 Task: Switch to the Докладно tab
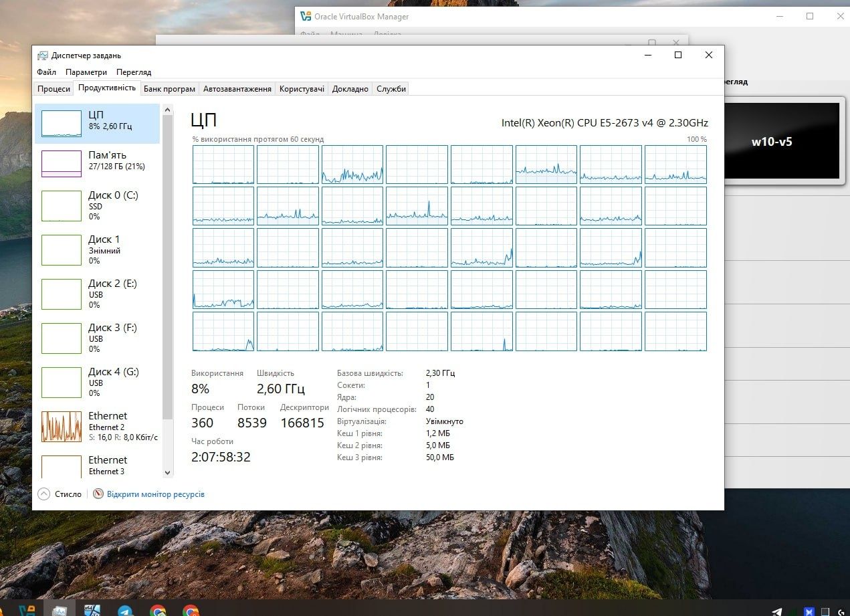pos(350,88)
